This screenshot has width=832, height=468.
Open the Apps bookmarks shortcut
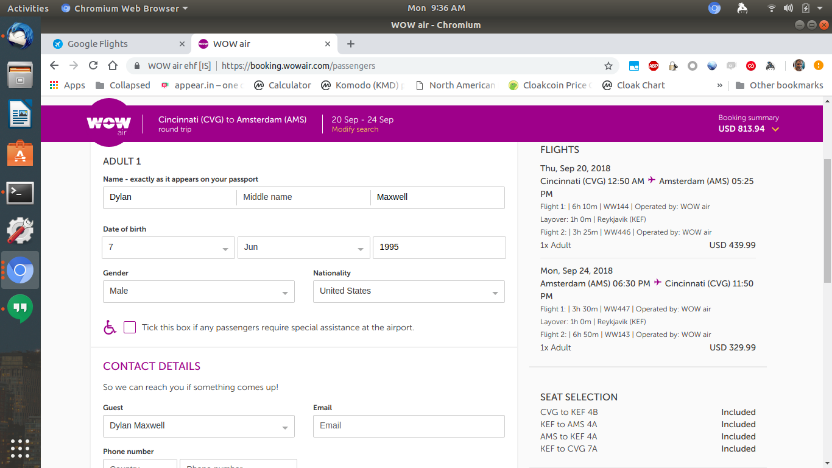click(67, 85)
